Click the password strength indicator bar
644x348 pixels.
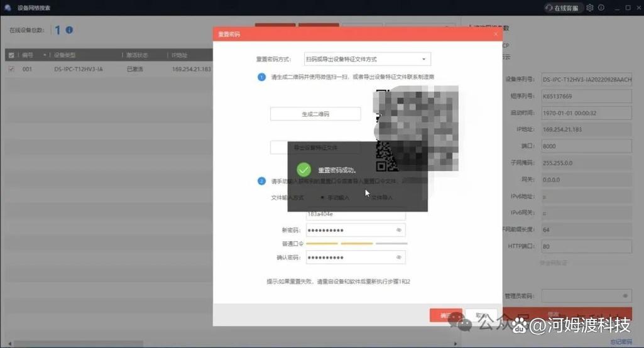356,244
